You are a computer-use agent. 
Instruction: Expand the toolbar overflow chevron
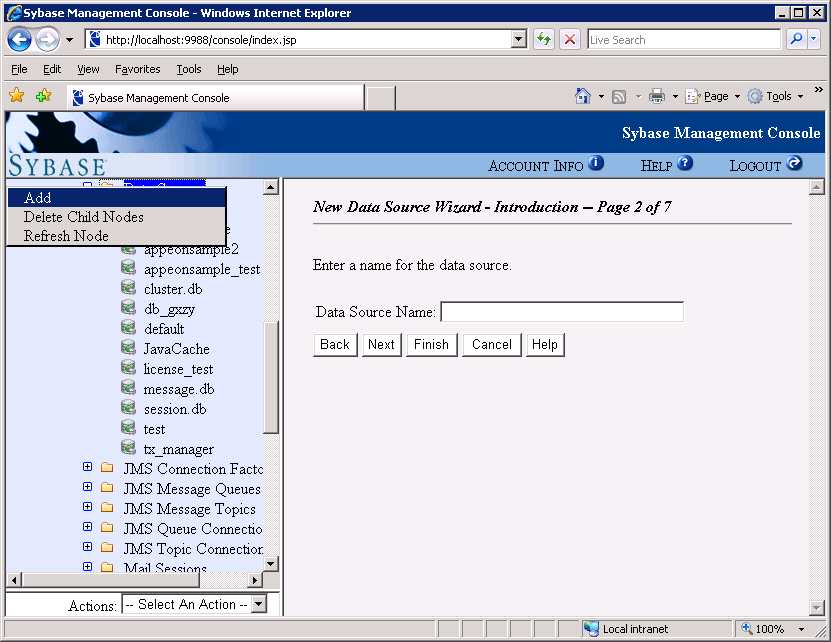click(x=819, y=90)
